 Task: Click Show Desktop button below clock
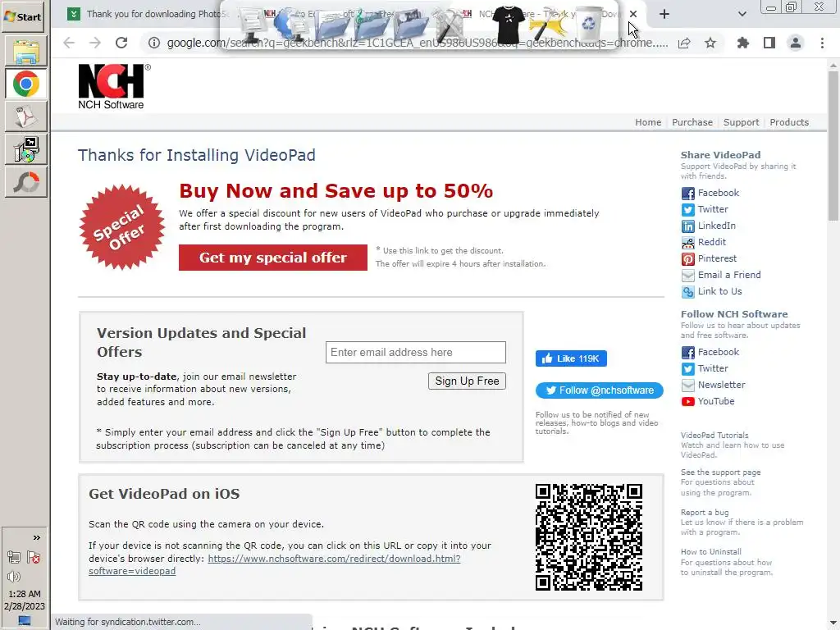tap(25, 620)
